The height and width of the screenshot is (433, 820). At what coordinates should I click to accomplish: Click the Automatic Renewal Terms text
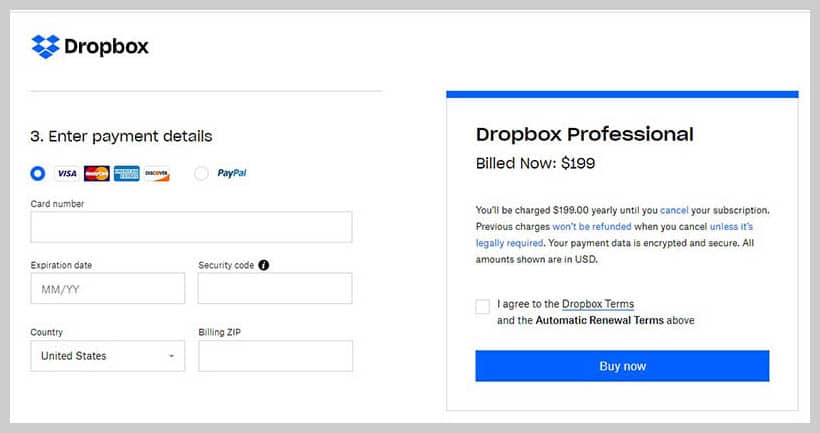pyautogui.click(x=599, y=320)
